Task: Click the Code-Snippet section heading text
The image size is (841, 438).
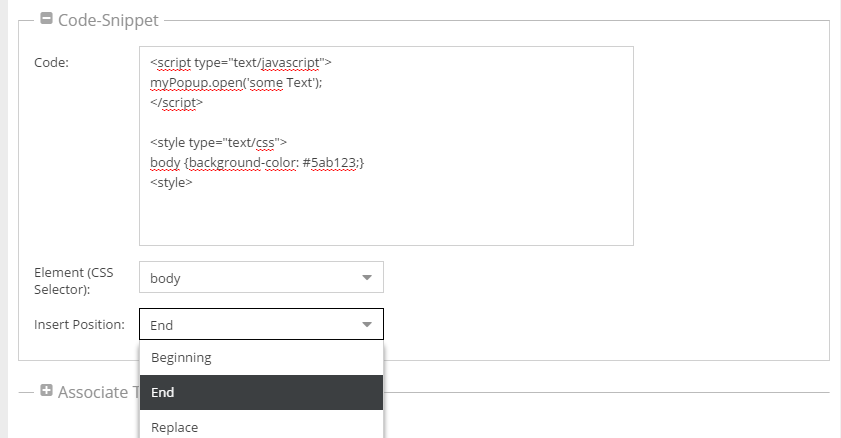Action: click(108, 19)
